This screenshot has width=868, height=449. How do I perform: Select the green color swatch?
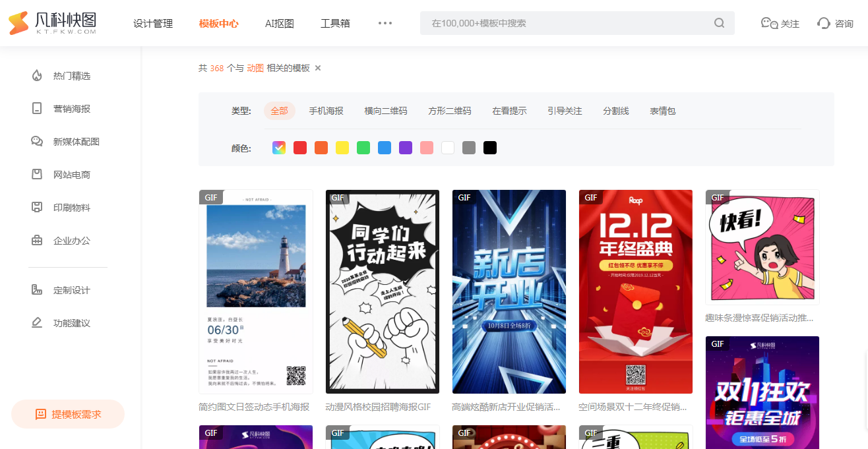coord(363,148)
